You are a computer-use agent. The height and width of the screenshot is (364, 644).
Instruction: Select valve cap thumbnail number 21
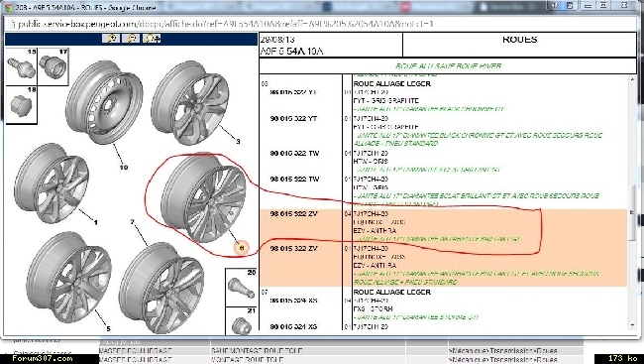241,320
